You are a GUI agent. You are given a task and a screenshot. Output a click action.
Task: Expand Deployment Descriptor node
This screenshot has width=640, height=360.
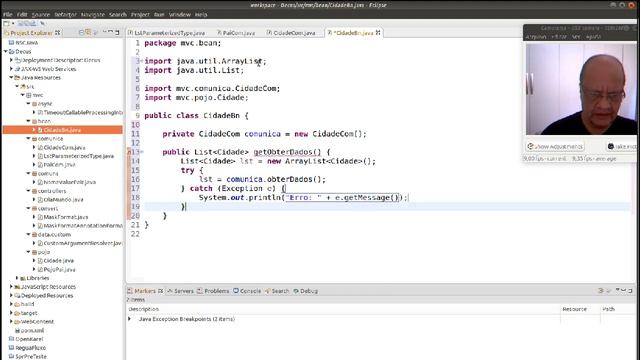point(11,60)
